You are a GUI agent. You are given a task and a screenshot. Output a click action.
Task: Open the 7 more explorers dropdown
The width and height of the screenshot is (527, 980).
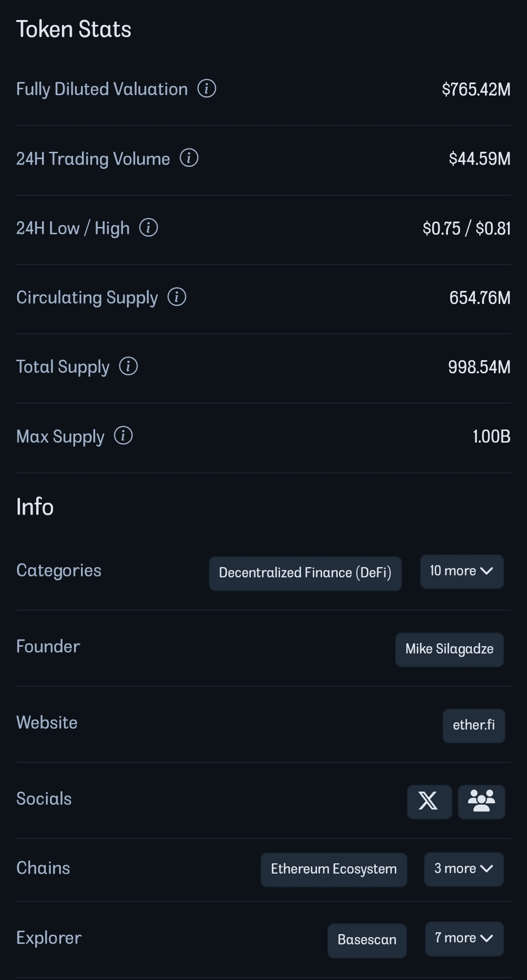tap(464, 939)
